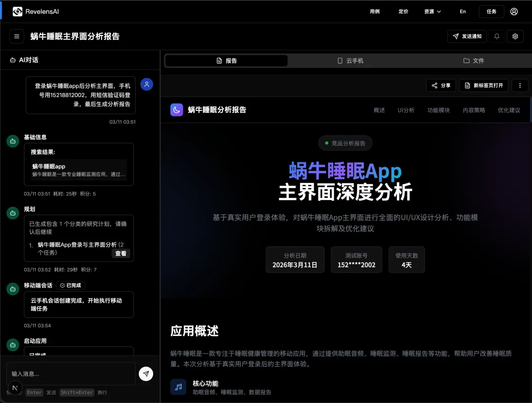532x403 pixels.
Task: Jump to 内容策略 section
Action: coord(474,110)
